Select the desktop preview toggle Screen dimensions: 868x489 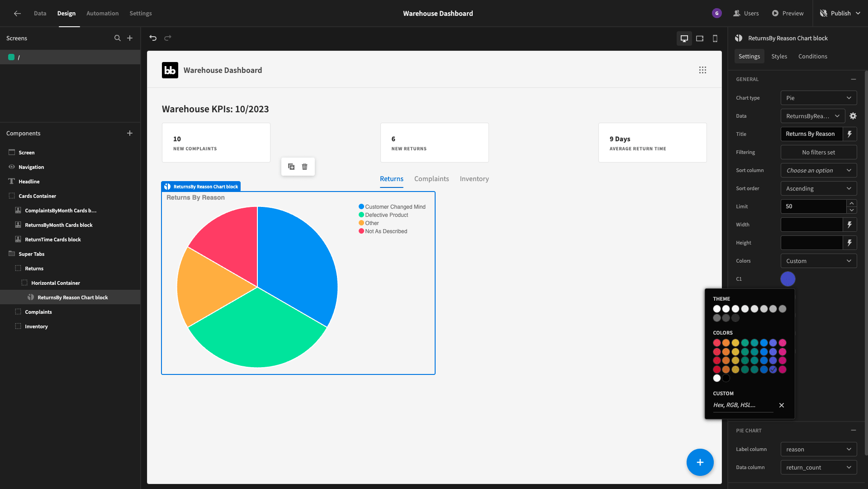[684, 38]
